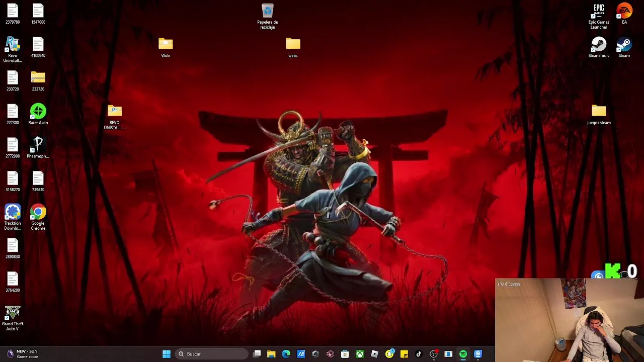Launch the EA desktop shortcut

[624, 14]
